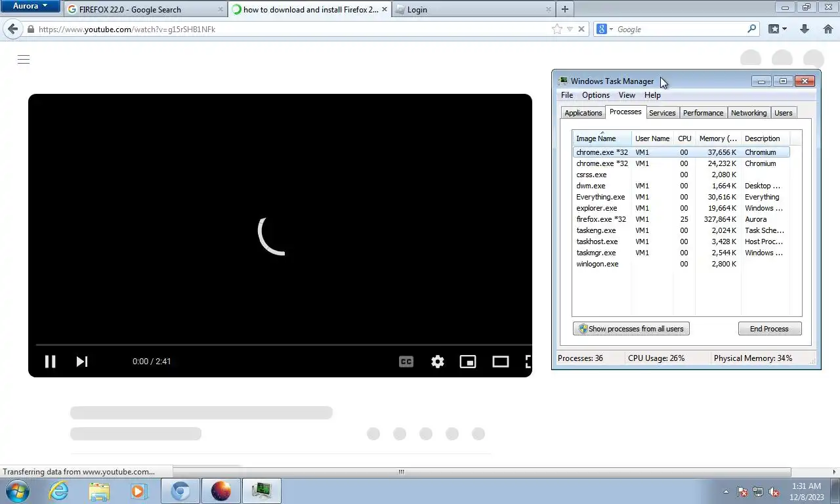Screen dimensions: 840x504
Task: Open Windows Media Player from taskbar
Action: [x=138, y=491]
